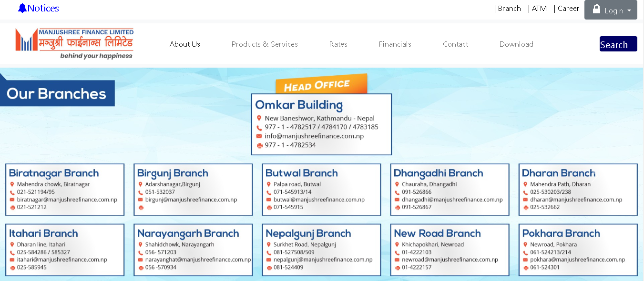This screenshot has width=644, height=281.
Task: Open the Rates menu
Action: pyautogui.click(x=338, y=44)
